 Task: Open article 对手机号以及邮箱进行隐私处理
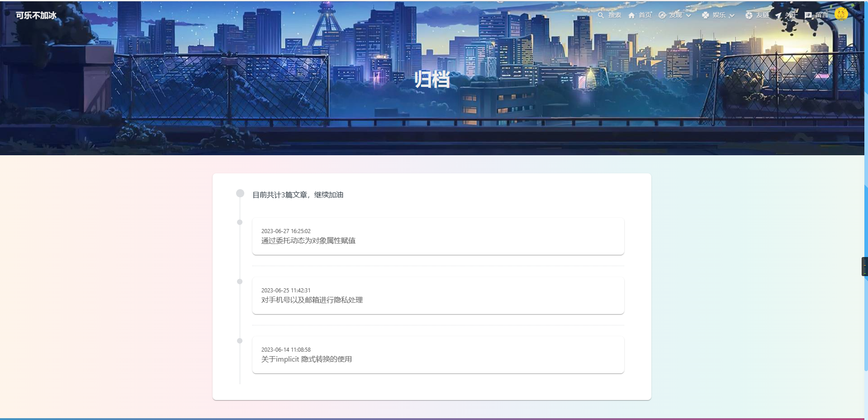click(x=312, y=300)
